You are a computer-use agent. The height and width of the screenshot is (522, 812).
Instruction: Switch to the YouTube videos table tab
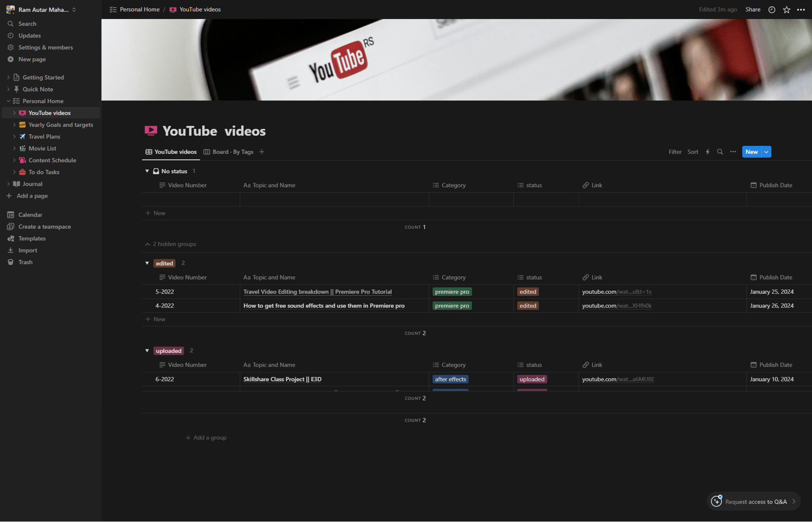171,152
